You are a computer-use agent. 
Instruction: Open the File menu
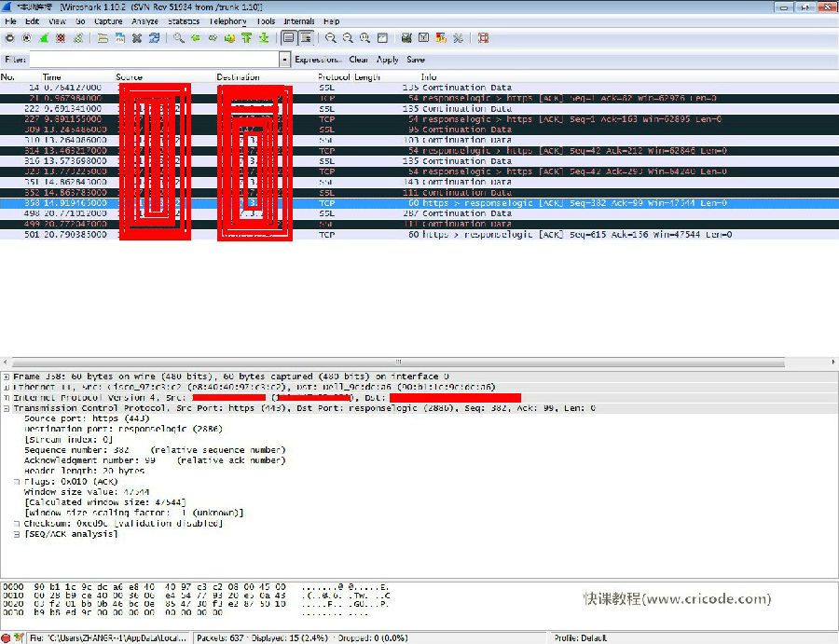coord(10,21)
